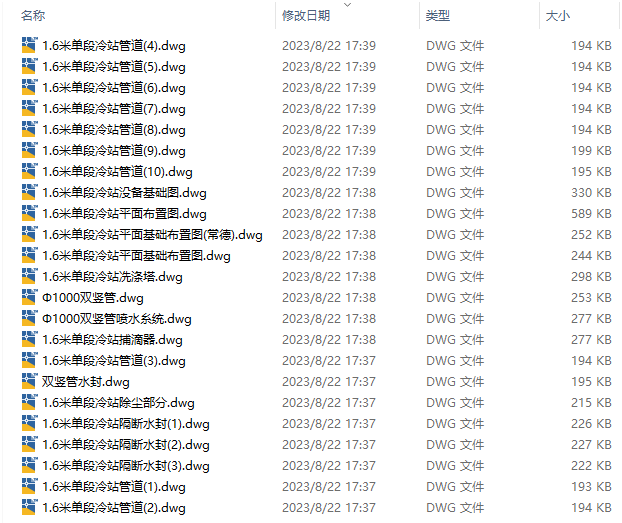Click the 589 KB size cell
The image size is (622, 523).
[x=591, y=213]
